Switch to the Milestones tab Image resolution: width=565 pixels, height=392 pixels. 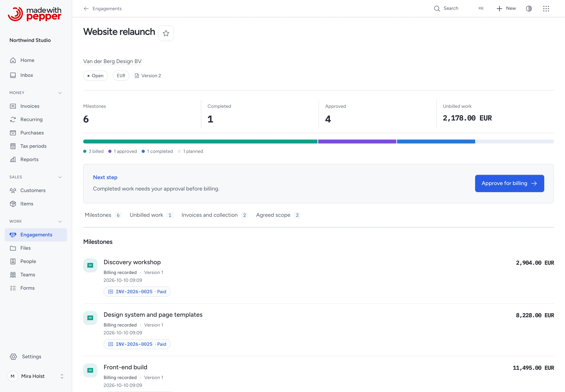[x=103, y=215]
